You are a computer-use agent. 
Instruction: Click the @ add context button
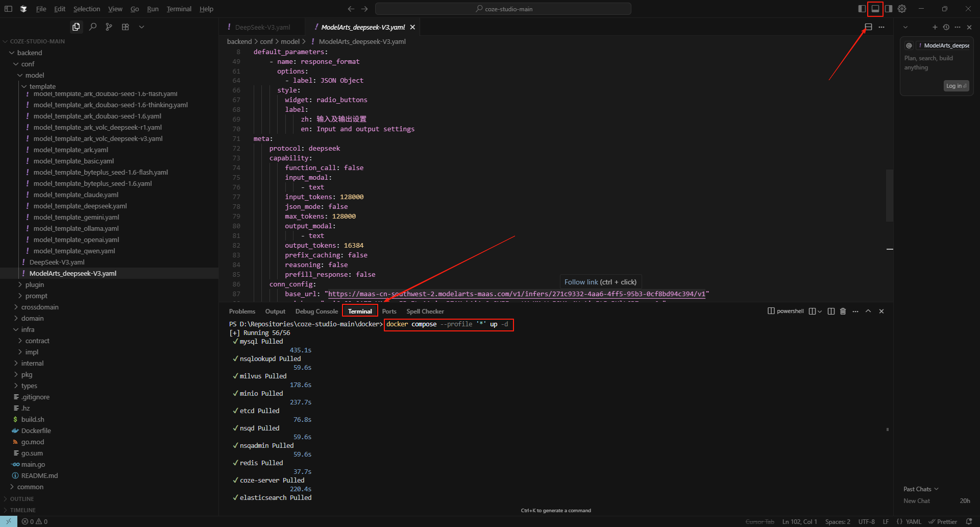[909, 45]
